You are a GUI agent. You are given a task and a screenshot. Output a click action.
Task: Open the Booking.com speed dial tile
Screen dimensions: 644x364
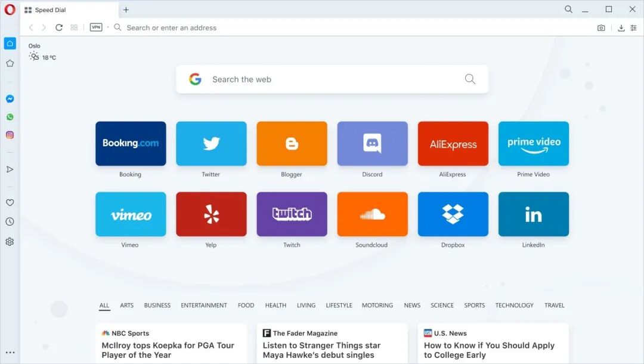tap(131, 143)
